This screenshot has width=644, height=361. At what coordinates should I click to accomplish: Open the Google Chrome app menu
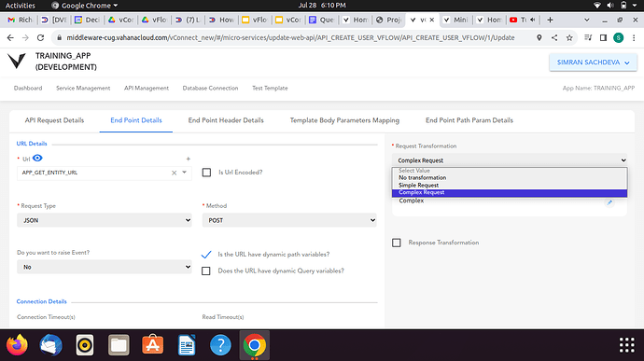(x=85, y=6)
